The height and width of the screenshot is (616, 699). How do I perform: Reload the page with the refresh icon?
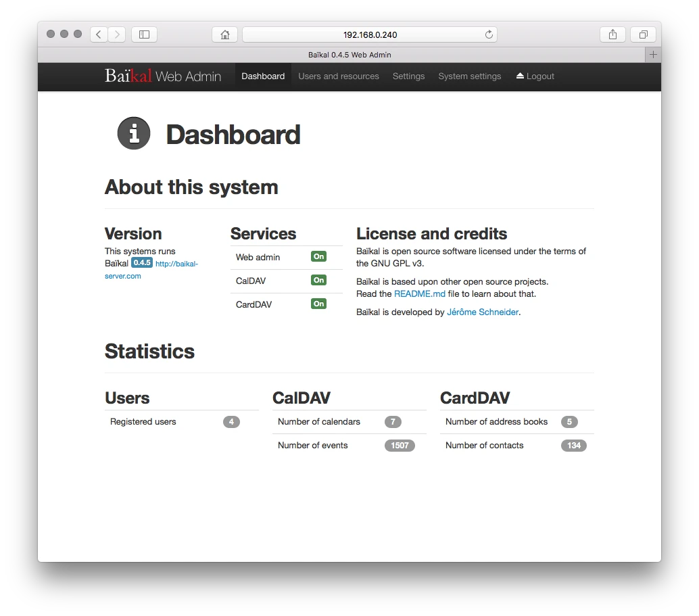(489, 34)
